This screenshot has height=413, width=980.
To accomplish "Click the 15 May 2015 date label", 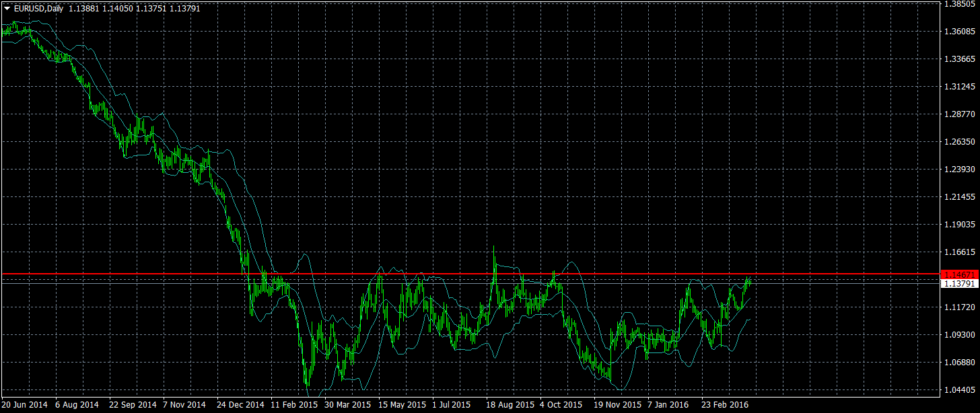I will click(x=402, y=406).
